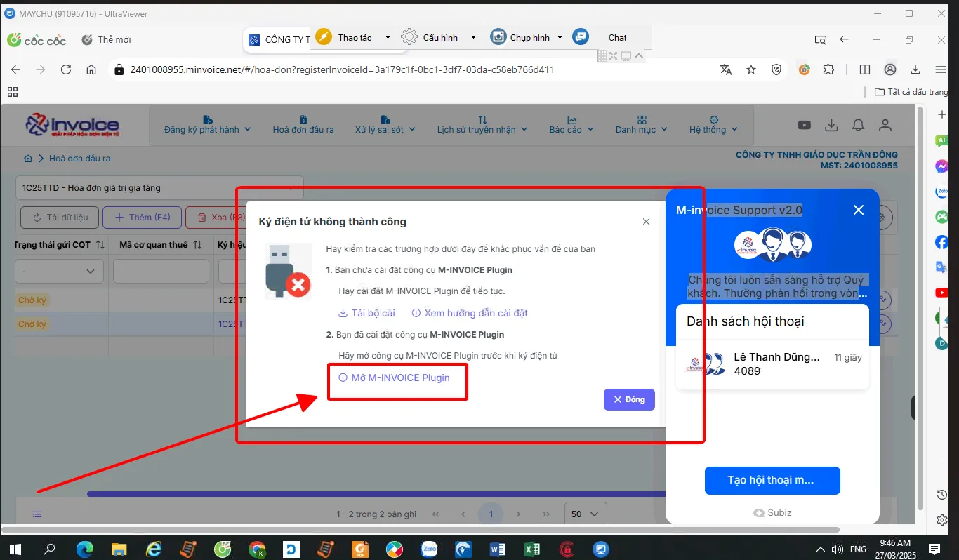Open the Danh mục menu

(x=641, y=125)
